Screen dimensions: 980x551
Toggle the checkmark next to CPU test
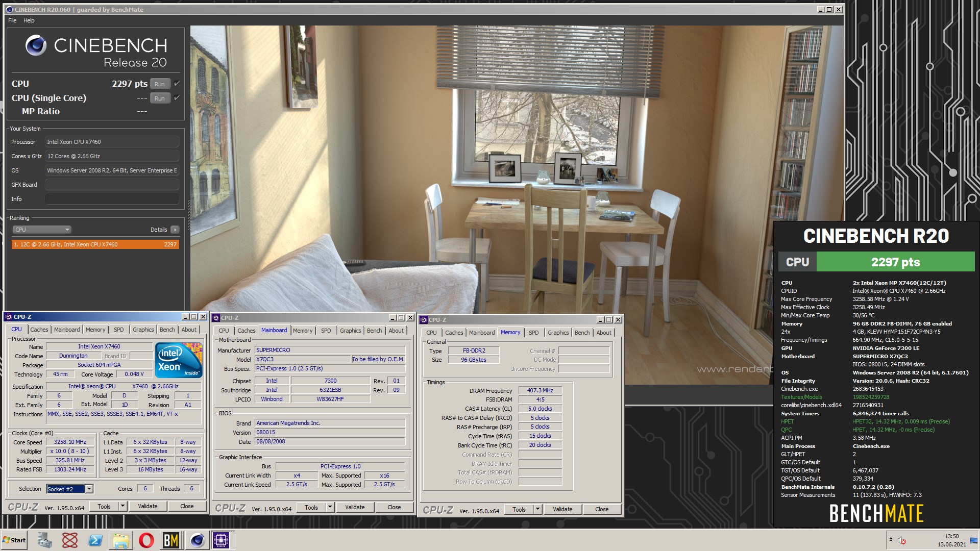click(177, 84)
